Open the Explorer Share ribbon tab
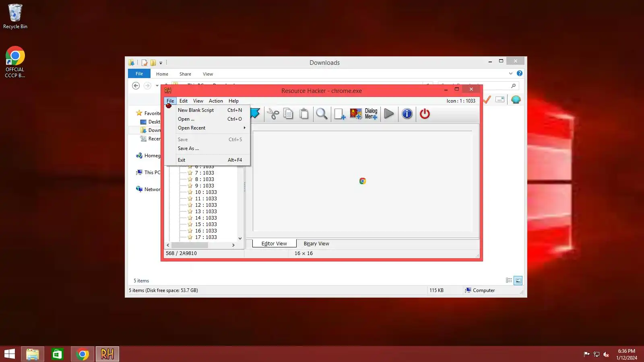The image size is (644, 362). pos(185,74)
